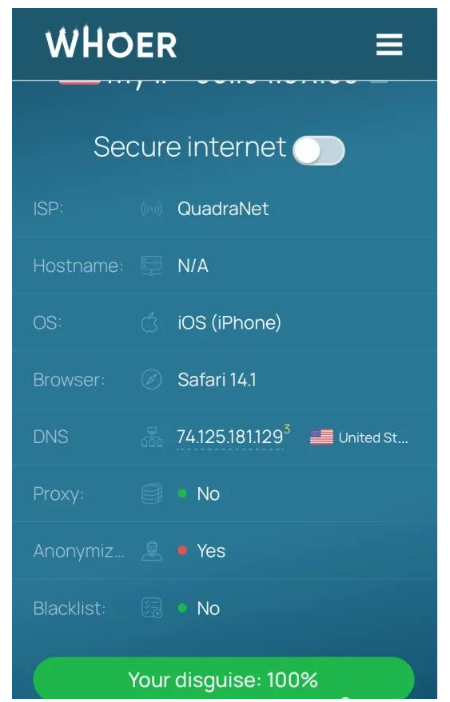Click the United States flag
Screen dimensions: 450x702
[321, 437]
